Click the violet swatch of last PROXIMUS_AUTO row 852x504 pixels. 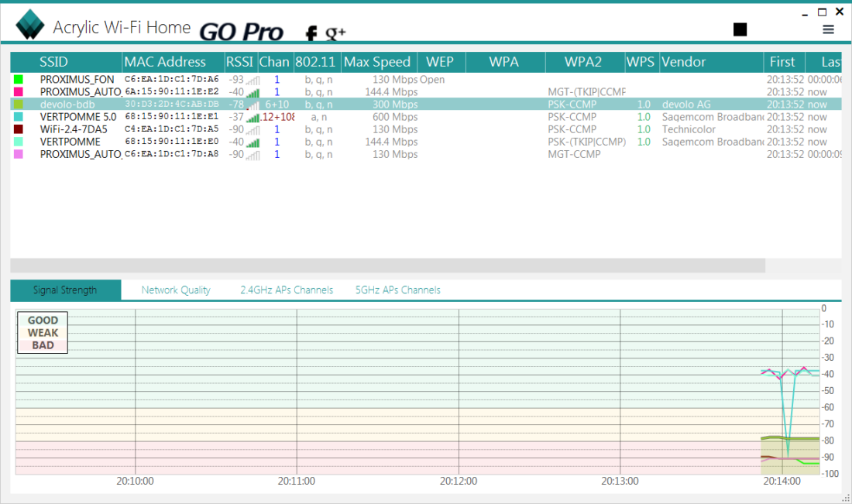click(x=19, y=154)
